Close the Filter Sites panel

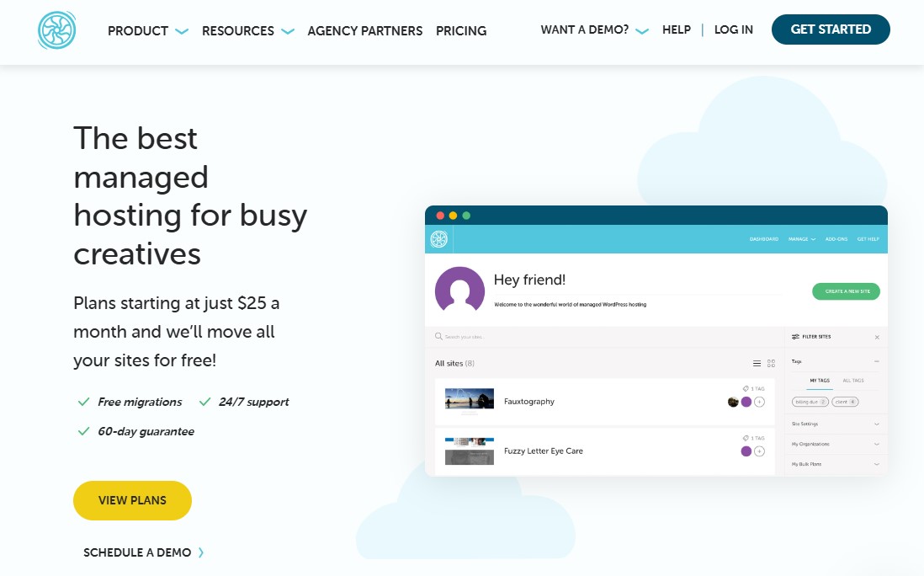pyautogui.click(x=877, y=337)
